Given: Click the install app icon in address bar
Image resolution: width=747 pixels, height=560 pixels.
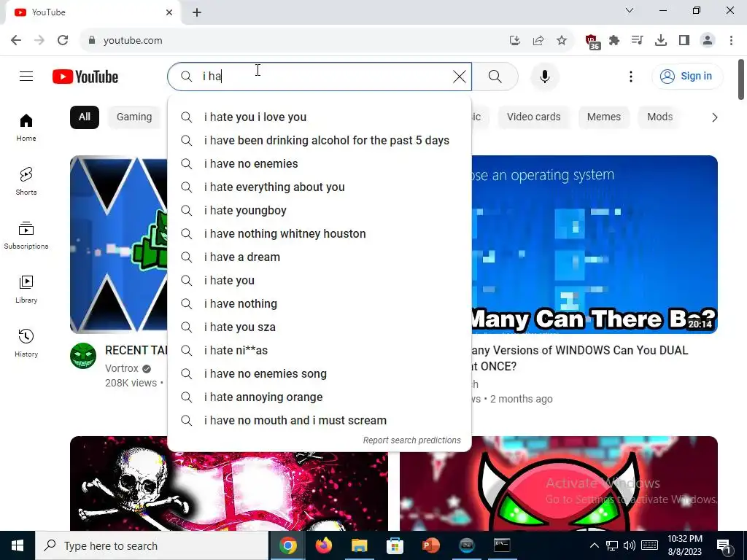Looking at the screenshot, I should [514, 41].
